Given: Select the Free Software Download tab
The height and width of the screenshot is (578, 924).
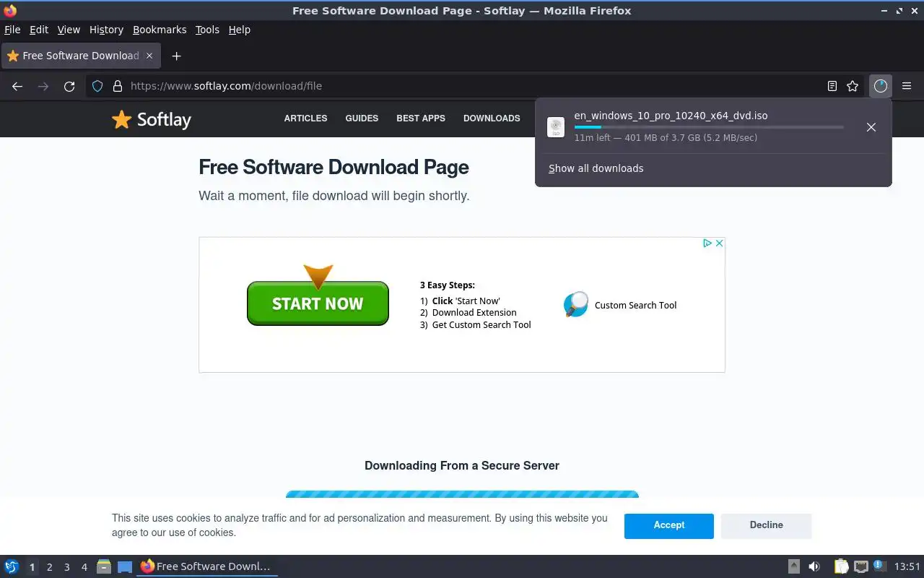Looking at the screenshot, I should pos(80,56).
